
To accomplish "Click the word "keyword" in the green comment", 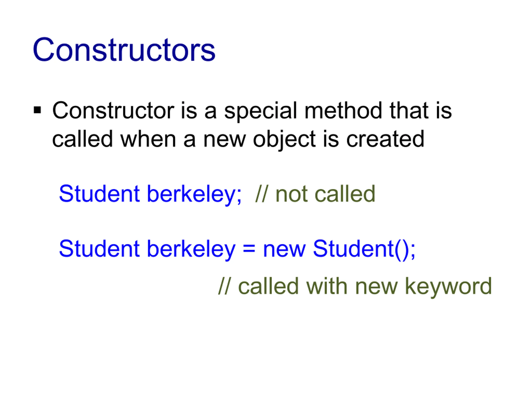I will [x=448, y=286].
